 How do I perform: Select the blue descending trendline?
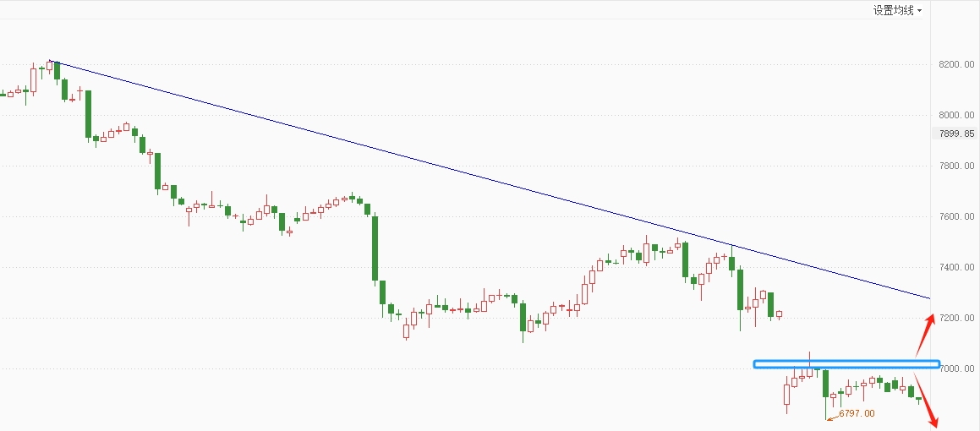point(490,179)
